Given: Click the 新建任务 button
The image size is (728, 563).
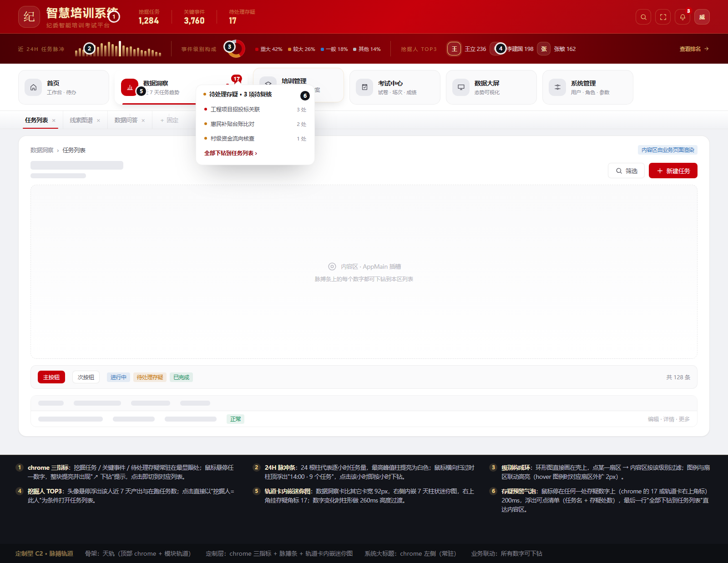Looking at the screenshot, I should point(673,171).
